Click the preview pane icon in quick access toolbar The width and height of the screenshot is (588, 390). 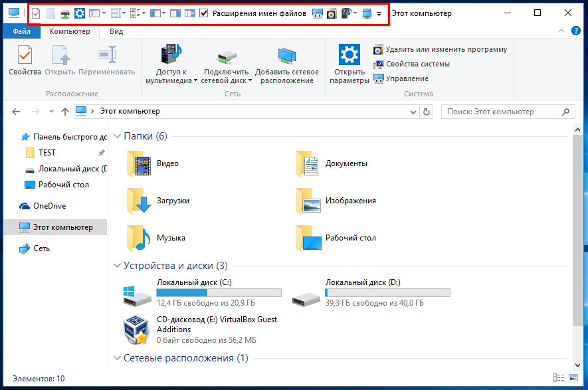tap(175, 13)
